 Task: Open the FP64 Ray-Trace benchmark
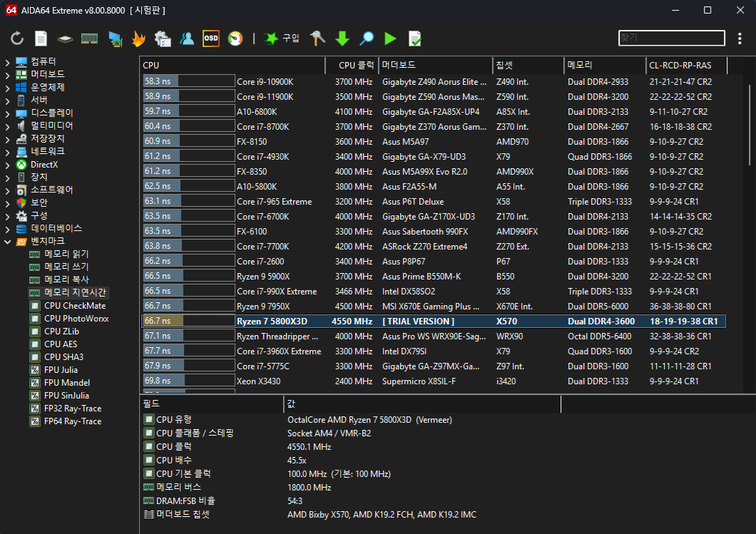click(x=73, y=421)
